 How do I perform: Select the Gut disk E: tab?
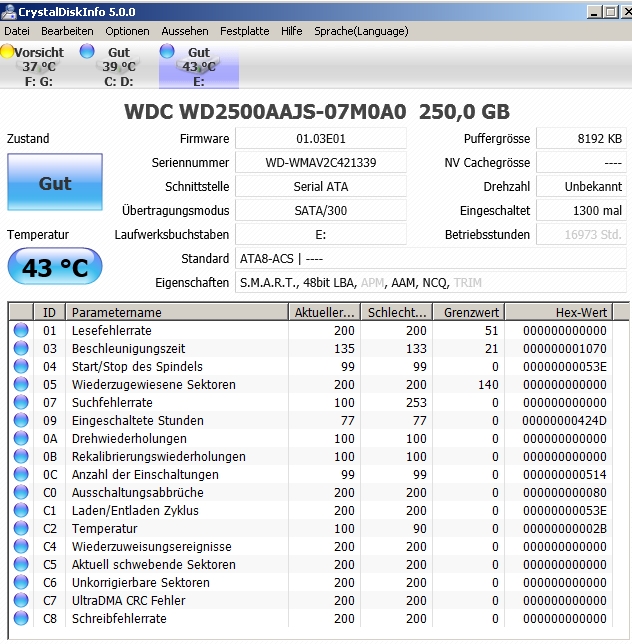tap(199, 67)
